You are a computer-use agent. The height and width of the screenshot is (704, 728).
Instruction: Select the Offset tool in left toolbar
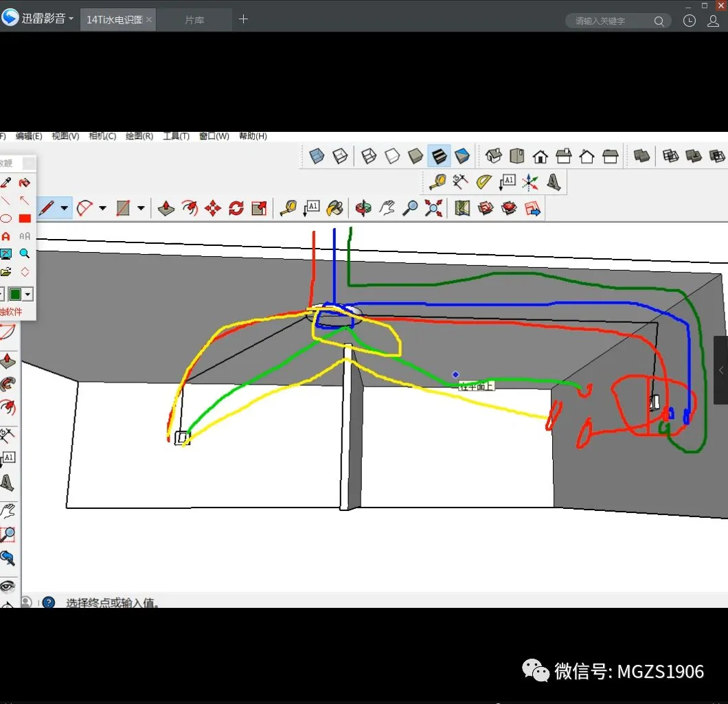[x=8, y=407]
